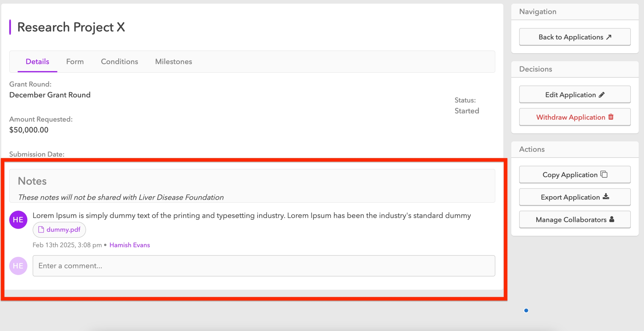Click the HE avatar beside the note

click(x=18, y=220)
